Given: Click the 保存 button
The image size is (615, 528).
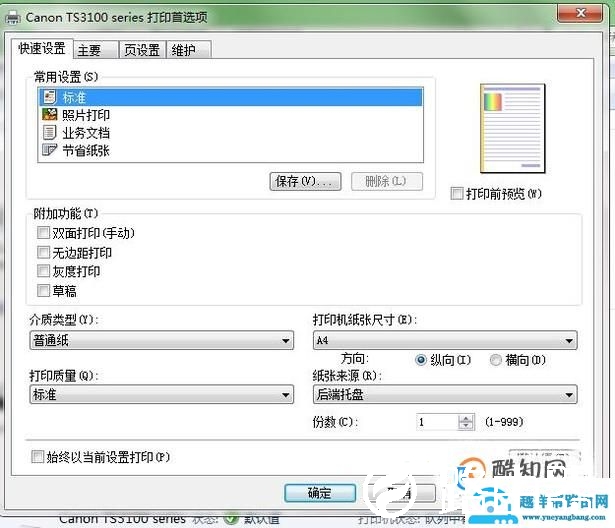Looking at the screenshot, I should pyautogui.click(x=305, y=181).
